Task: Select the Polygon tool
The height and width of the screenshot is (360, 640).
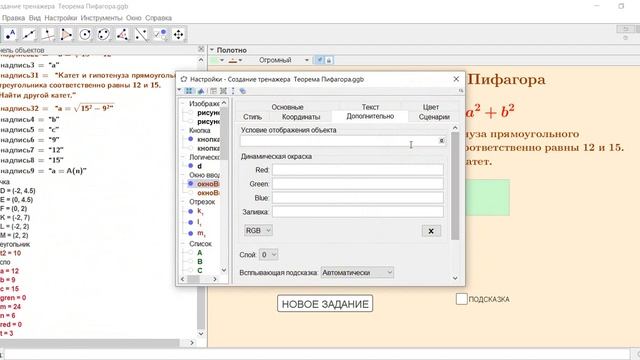Action: [x=66, y=35]
